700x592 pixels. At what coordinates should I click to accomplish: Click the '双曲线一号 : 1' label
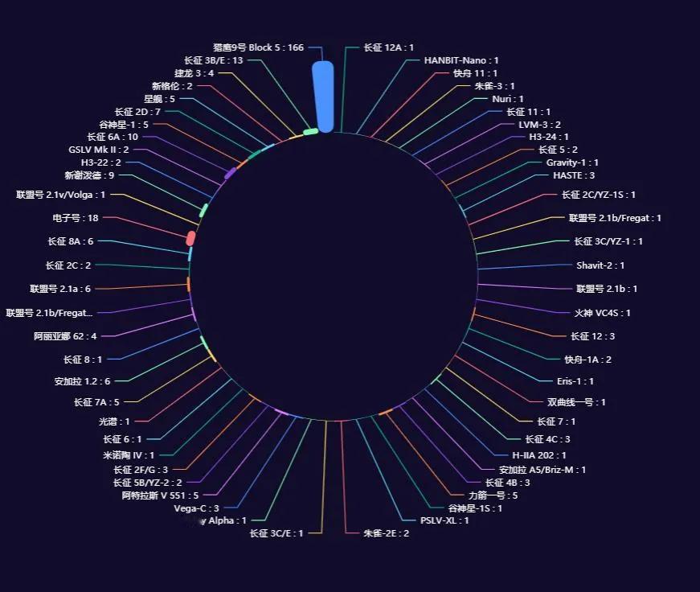pos(576,402)
